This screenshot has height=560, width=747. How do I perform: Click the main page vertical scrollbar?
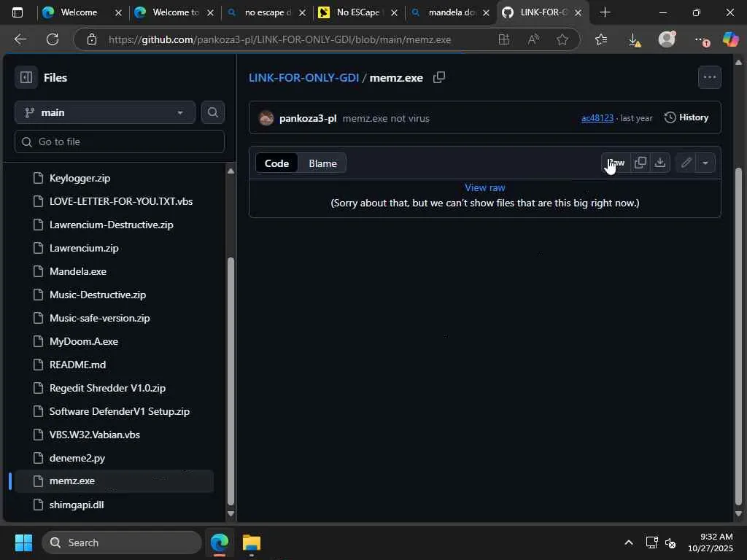(738, 335)
